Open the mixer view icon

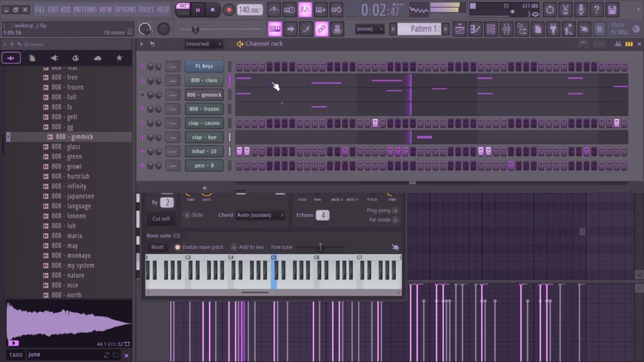pyautogui.click(x=507, y=29)
